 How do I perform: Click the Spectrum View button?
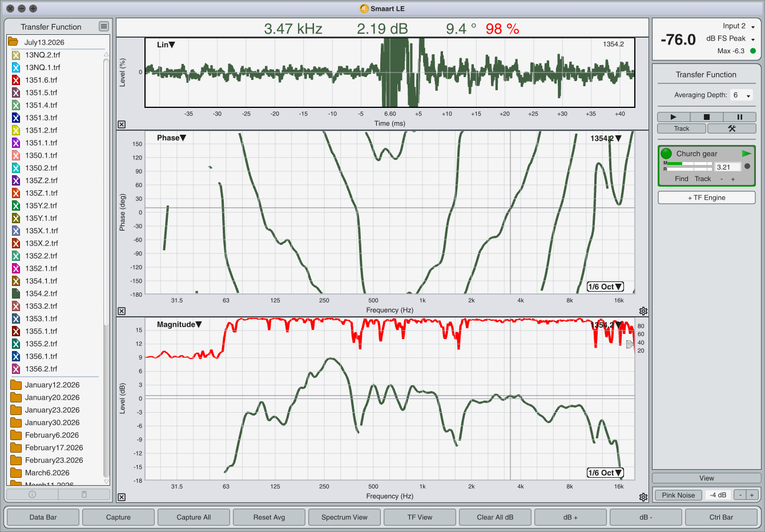point(344,517)
